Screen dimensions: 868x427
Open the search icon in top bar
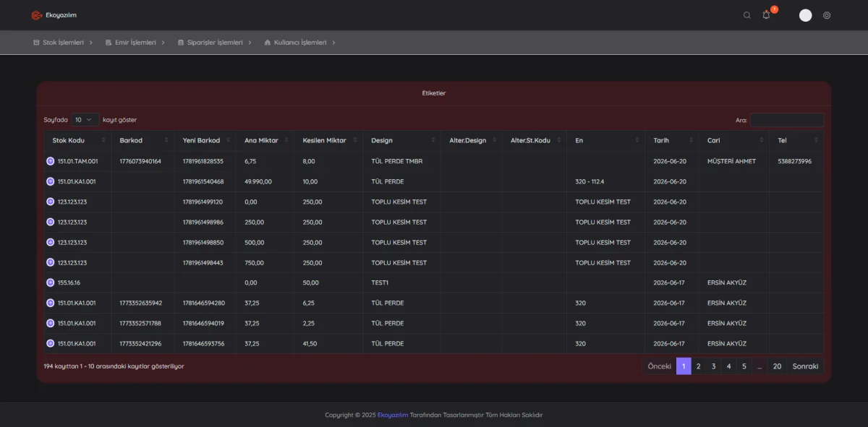pyautogui.click(x=747, y=15)
